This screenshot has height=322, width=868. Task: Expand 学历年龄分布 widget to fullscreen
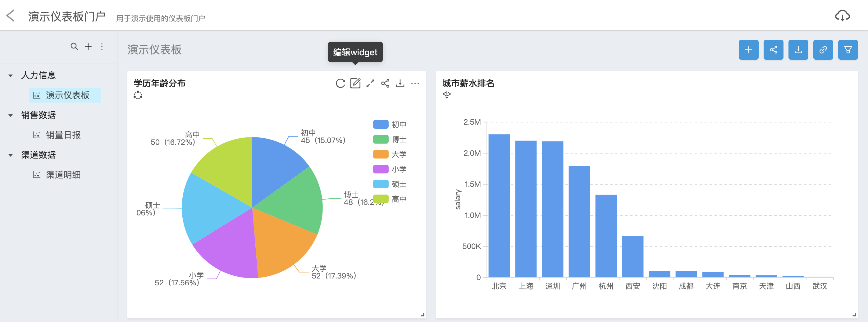point(370,83)
